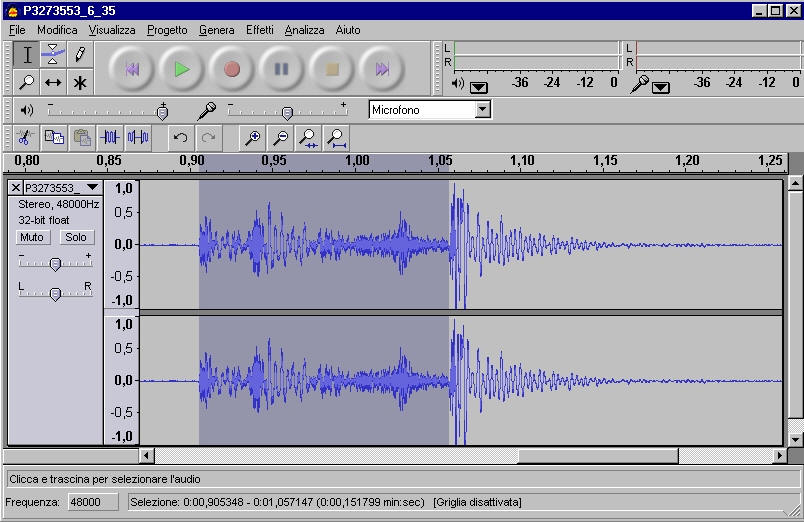This screenshot has height=522, width=804.
Task: Pause playback with Pause button
Action: (x=282, y=69)
